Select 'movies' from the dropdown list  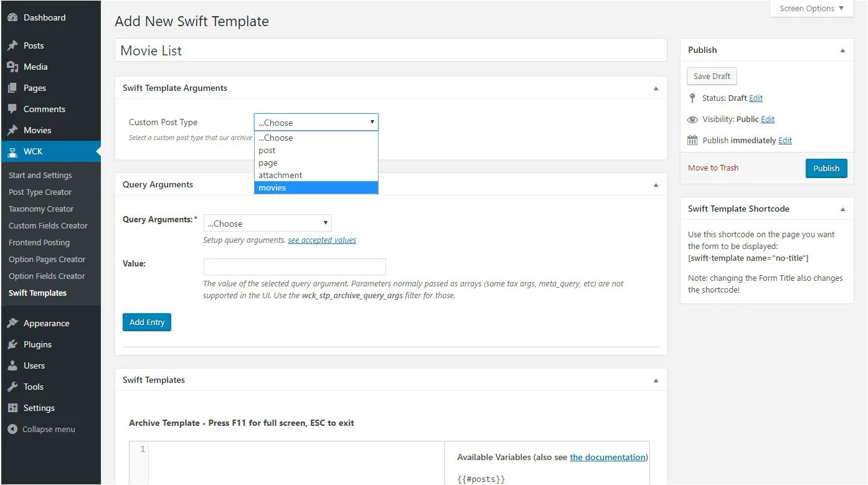pyautogui.click(x=316, y=187)
